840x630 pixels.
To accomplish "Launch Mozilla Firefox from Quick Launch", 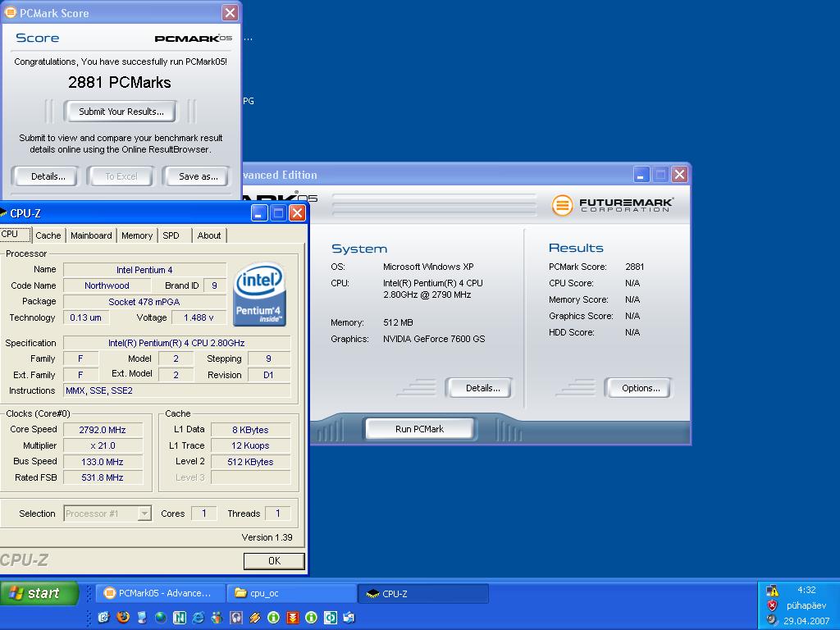I will 123,617.
